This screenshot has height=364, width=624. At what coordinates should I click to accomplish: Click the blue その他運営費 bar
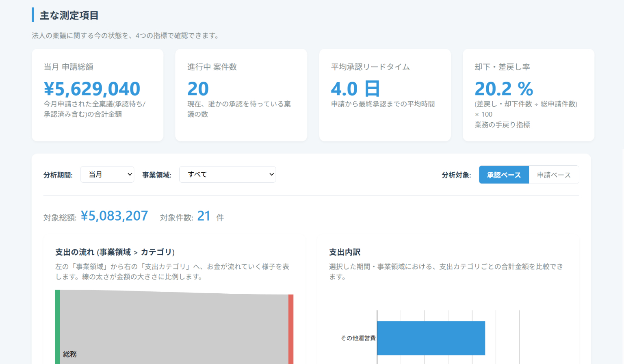(x=431, y=338)
